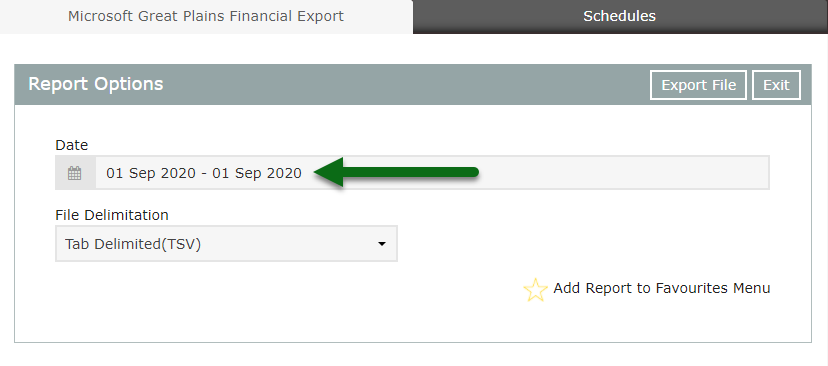Click the File Delimitation label

tap(112, 215)
